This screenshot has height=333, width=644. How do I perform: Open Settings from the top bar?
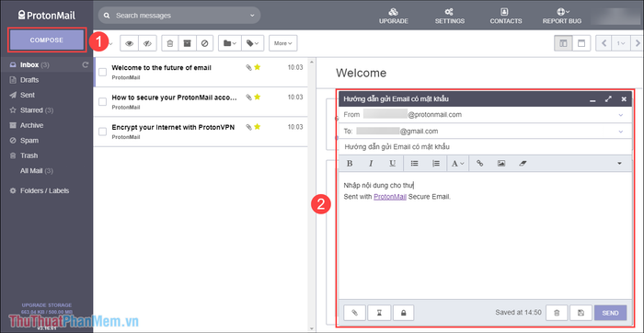coord(450,16)
